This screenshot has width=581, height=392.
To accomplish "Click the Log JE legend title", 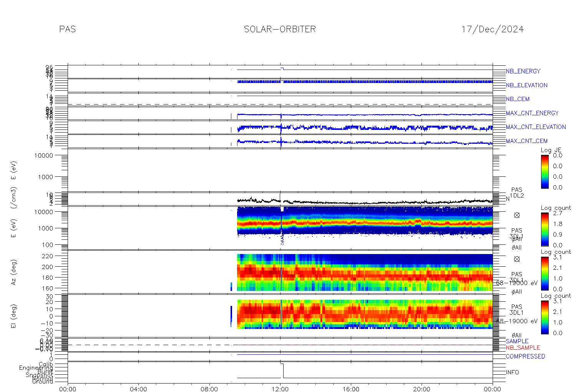I will pyautogui.click(x=551, y=150).
